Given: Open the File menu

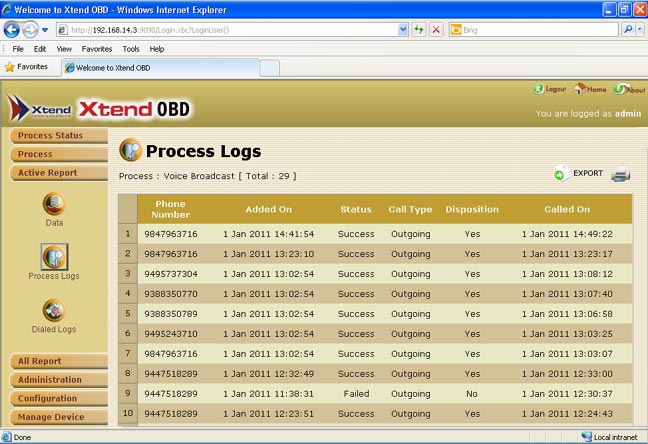Looking at the screenshot, I should point(18,49).
